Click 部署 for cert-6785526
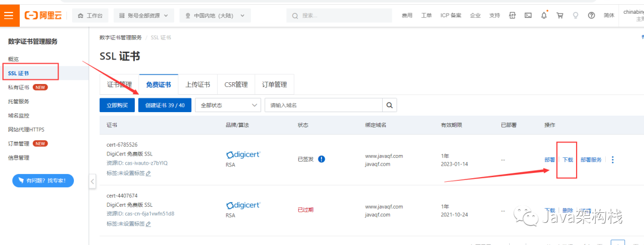This screenshot has height=245, width=644. [550, 160]
